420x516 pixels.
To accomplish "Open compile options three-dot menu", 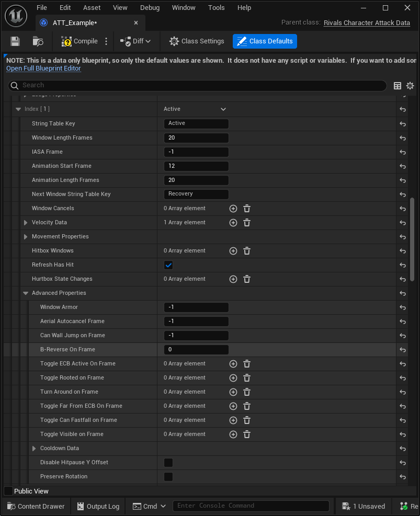I will (x=106, y=41).
